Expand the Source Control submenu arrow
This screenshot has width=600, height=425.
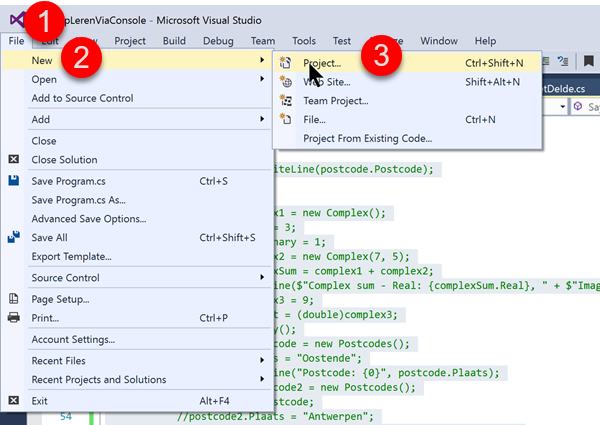[262, 277]
